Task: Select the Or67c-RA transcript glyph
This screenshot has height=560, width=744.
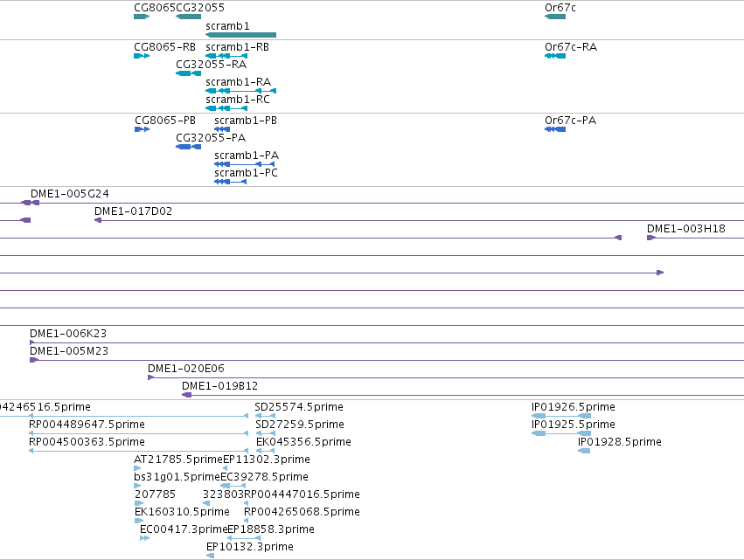Action: (555, 56)
